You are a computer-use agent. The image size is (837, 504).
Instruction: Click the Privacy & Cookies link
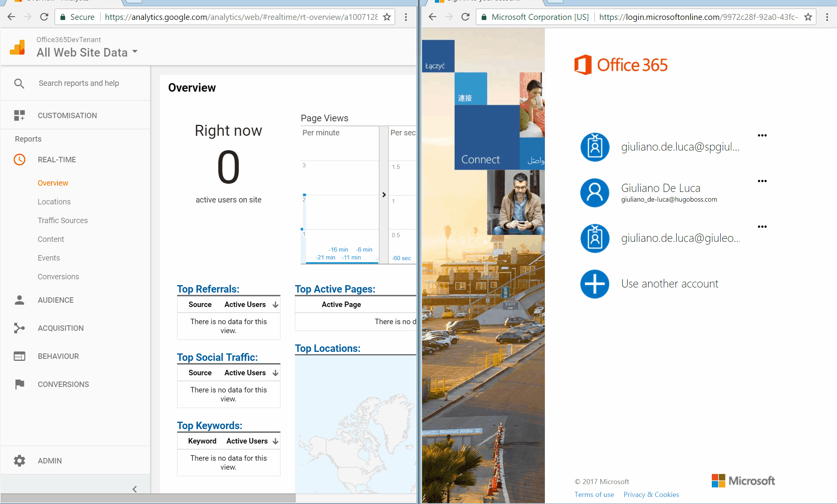pos(651,495)
